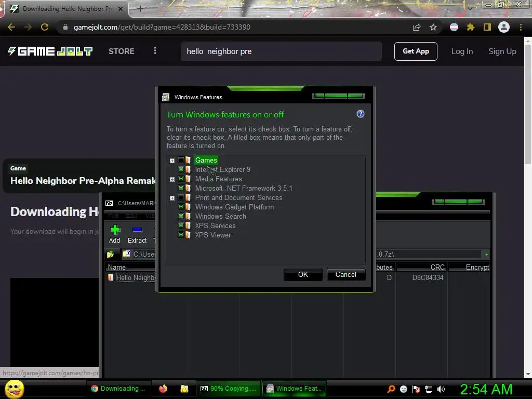This screenshot has width=532, height=399.
Task: Sort 7-Zip list by Encrypted column
Action: [469, 267]
